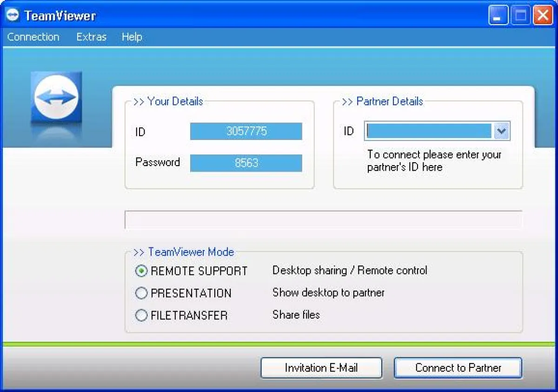Select the REMOTE SUPPORT mode
558x392 pixels.
click(141, 271)
